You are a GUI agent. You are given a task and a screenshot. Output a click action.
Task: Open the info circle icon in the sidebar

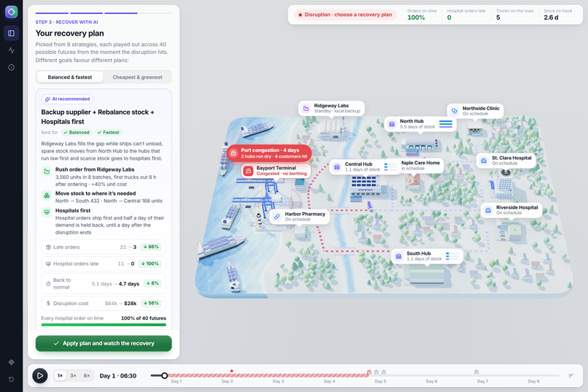coord(11,67)
